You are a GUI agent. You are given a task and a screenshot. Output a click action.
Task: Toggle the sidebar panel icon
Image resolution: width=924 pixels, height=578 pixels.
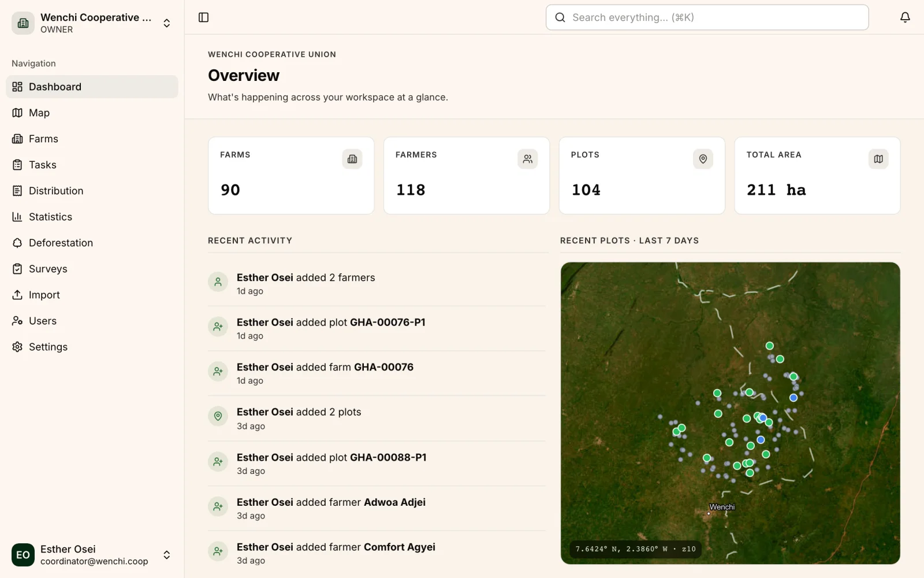click(203, 17)
